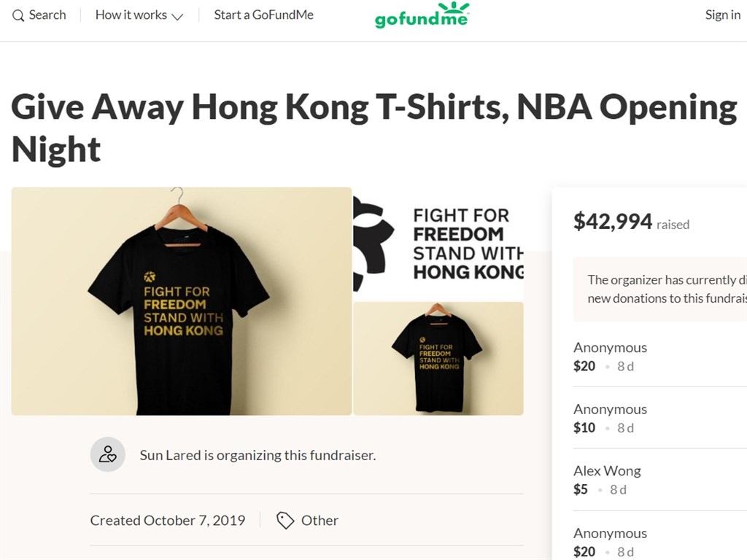The image size is (747, 560).
Task: Select Alex Wong's $5 donation entry
Action: (607, 480)
